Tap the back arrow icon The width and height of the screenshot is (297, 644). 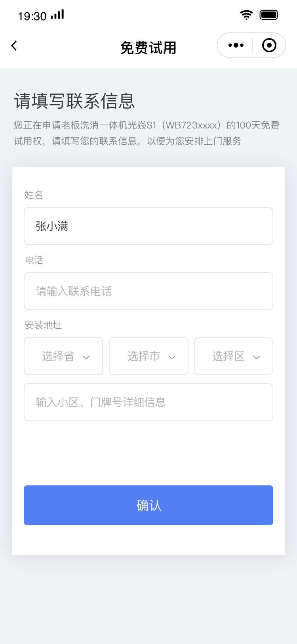14,46
